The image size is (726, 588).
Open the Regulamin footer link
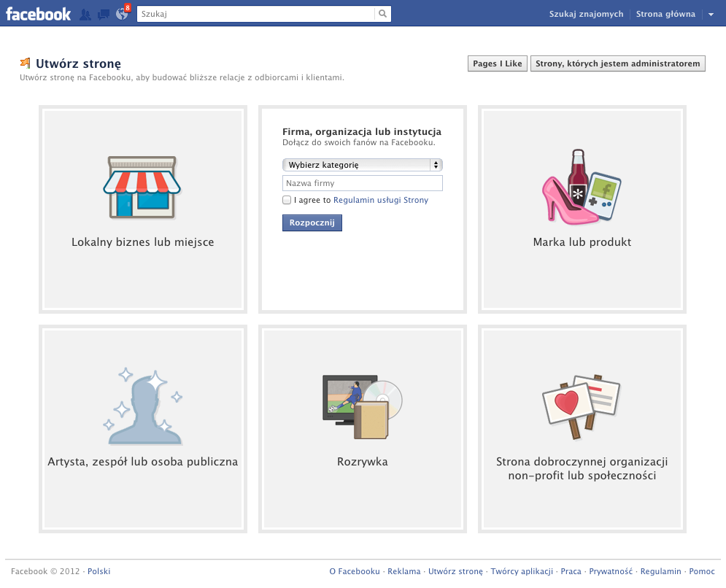[x=661, y=571]
